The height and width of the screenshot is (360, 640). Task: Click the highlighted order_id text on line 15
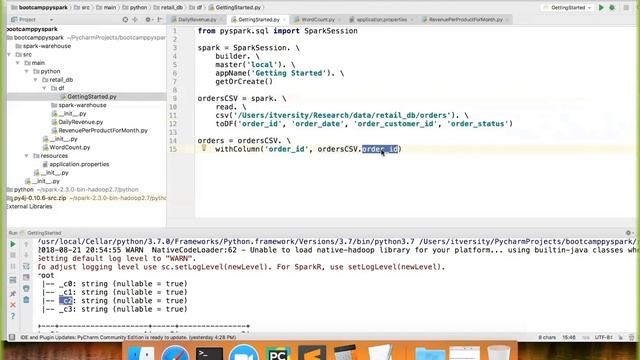pos(380,149)
